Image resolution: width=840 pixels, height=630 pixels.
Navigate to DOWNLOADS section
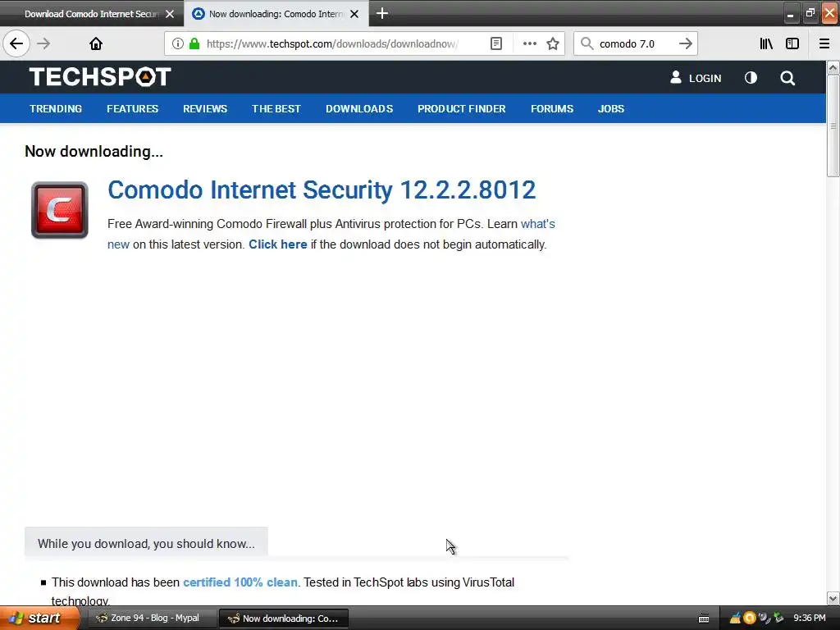coord(359,109)
